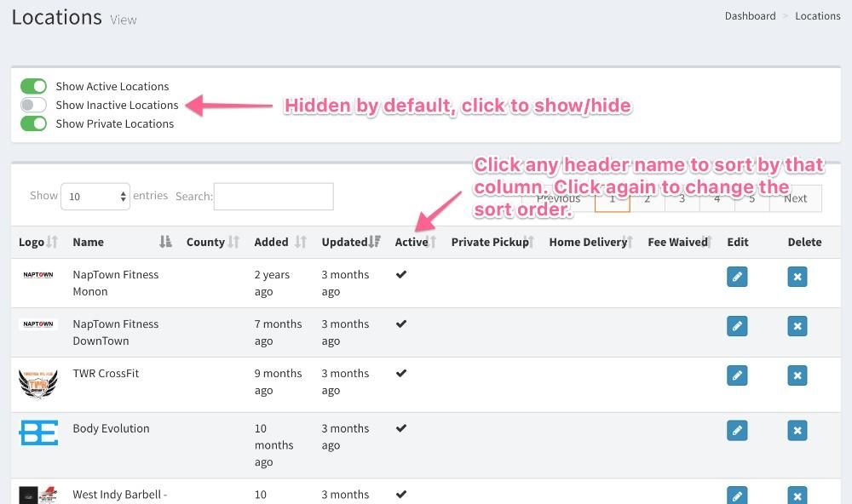Delete the Body Evolution location

[x=797, y=431]
